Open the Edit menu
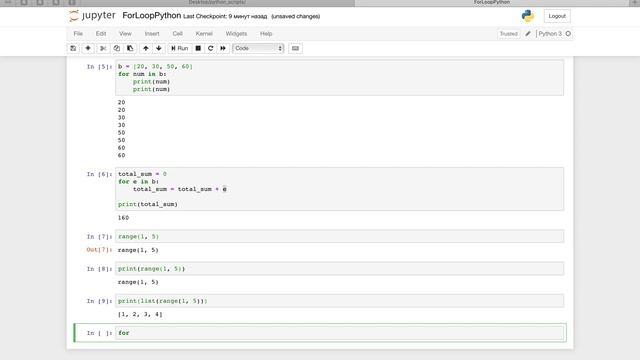This screenshot has height=360, width=640. click(x=101, y=33)
